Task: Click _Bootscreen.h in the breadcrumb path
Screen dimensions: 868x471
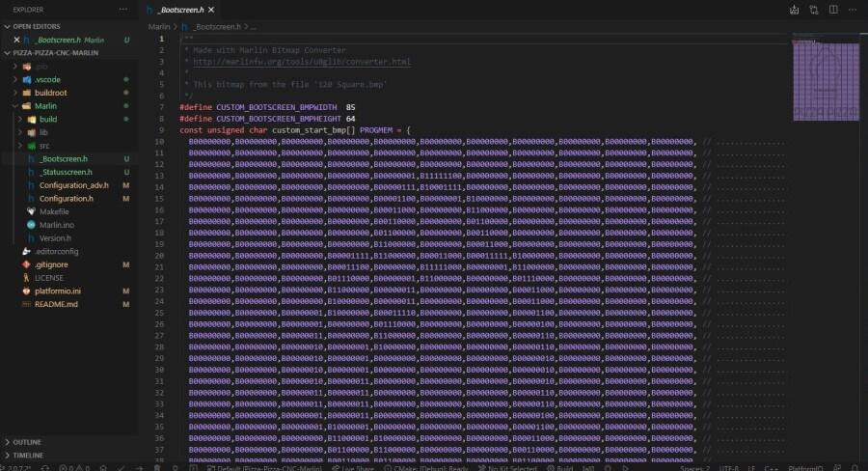Action: 217,27
